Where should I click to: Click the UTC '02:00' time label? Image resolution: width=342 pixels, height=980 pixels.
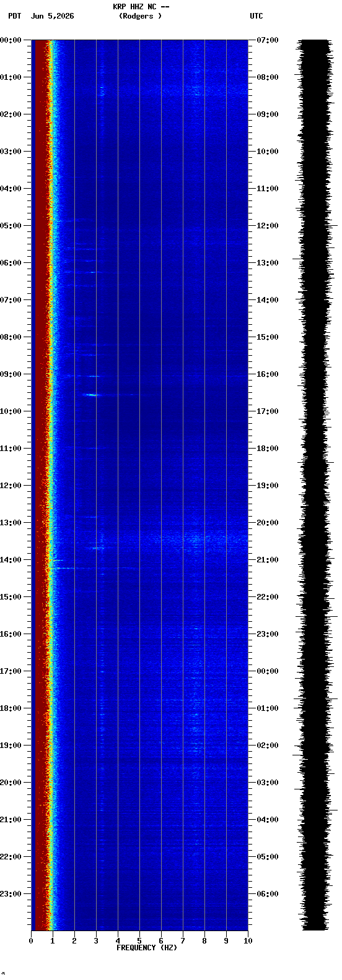click(268, 746)
